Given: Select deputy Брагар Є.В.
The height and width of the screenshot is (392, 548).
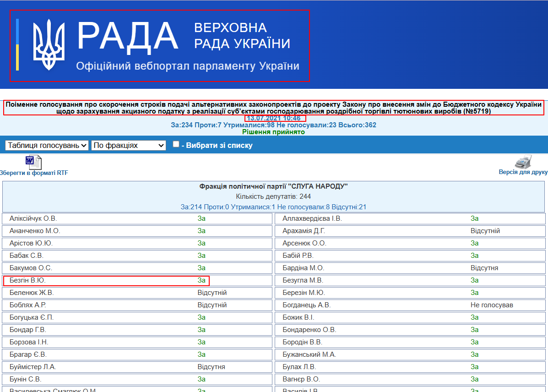Looking at the screenshot, I should tap(27, 354).
